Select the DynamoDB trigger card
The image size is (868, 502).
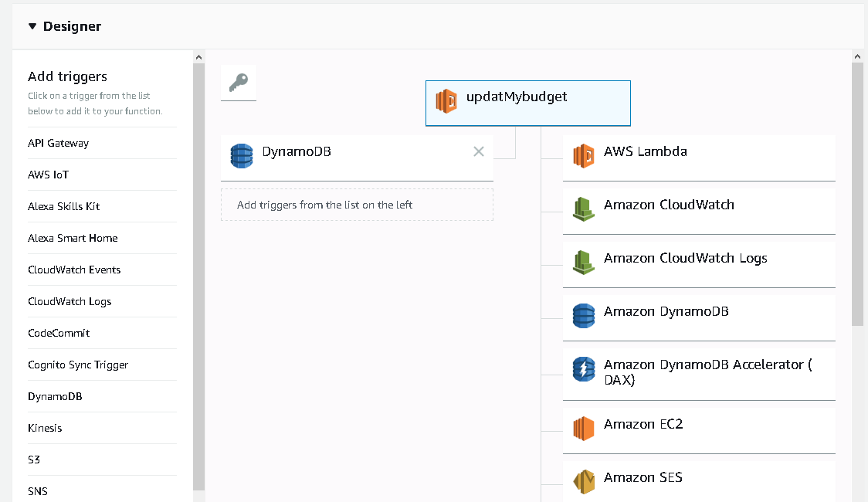[x=357, y=158]
